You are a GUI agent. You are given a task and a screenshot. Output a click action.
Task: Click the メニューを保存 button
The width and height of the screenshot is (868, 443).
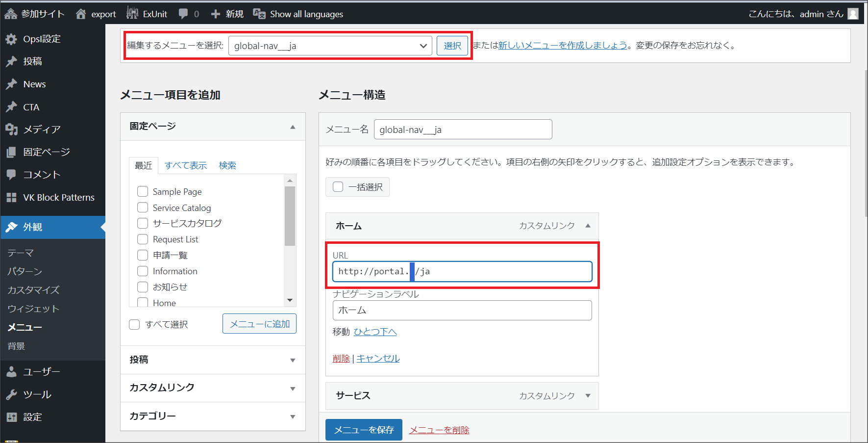(364, 430)
